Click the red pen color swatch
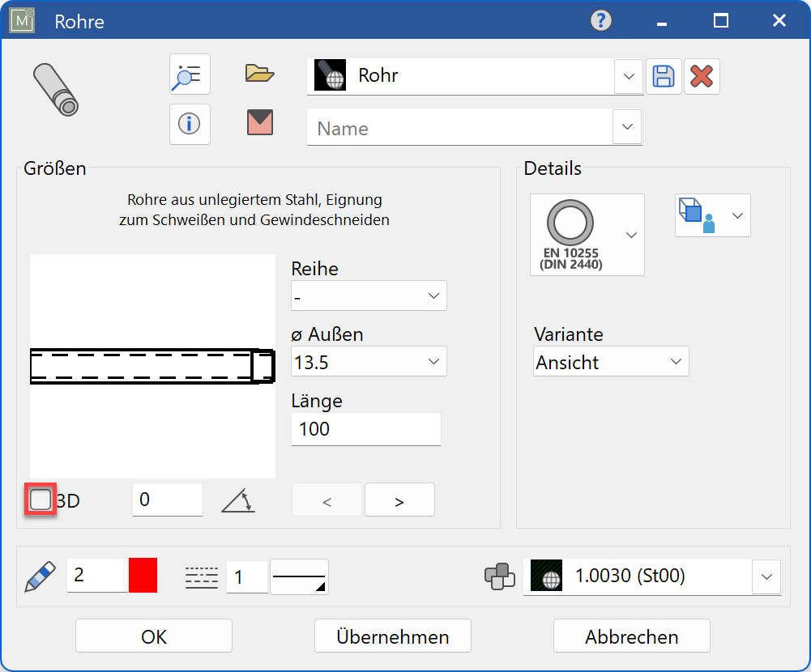The height and width of the screenshot is (672, 811). point(143,576)
